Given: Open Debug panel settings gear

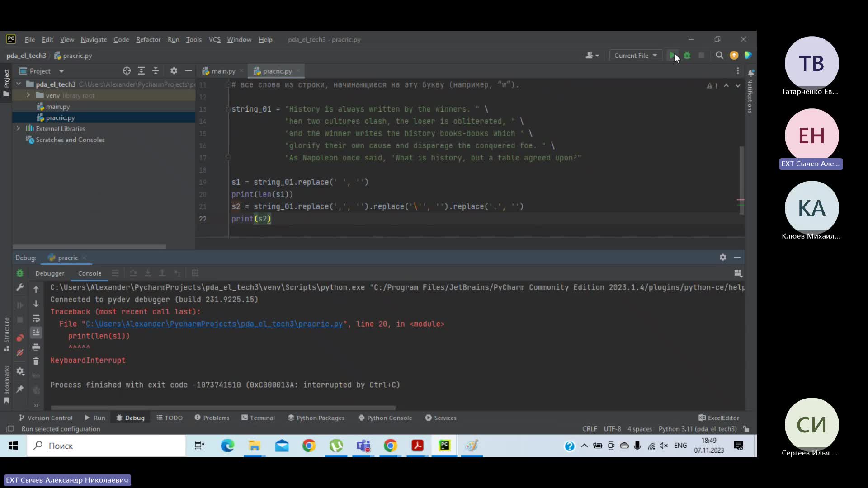Looking at the screenshot, I should [x=723, y=258].
